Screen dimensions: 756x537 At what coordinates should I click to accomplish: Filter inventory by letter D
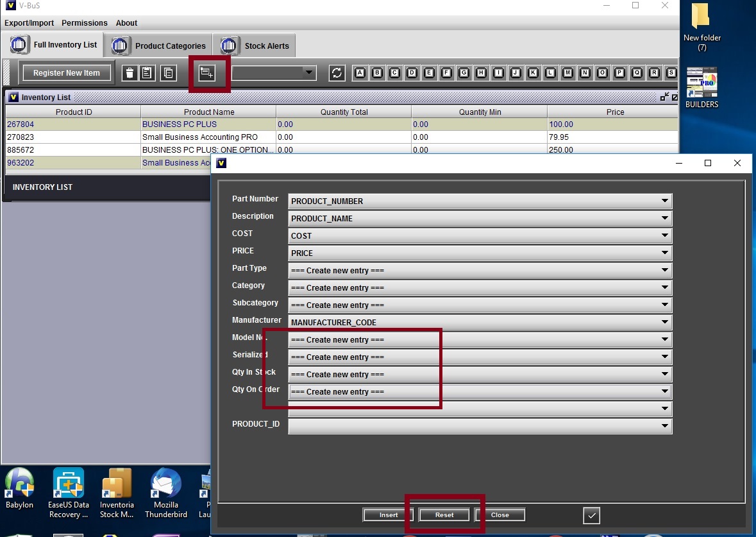[412, 73]
